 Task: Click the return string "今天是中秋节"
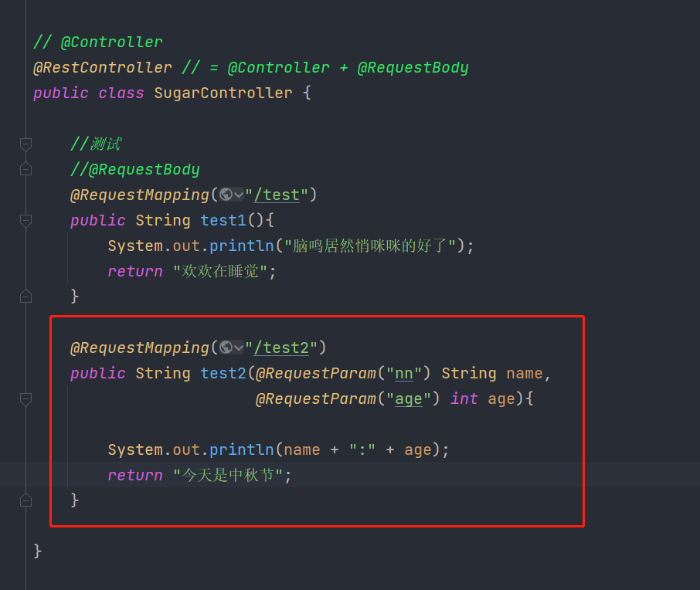click(x=228, y=475)
